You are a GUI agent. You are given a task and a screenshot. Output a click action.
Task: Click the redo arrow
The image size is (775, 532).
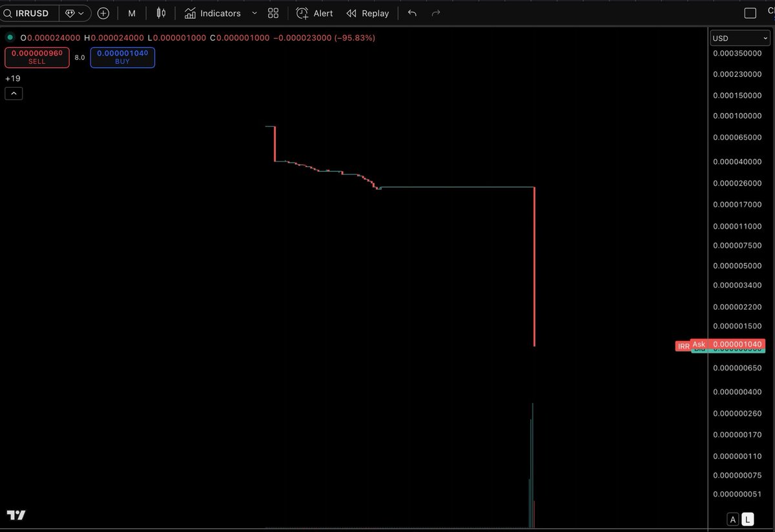click(x=435, y=13)
